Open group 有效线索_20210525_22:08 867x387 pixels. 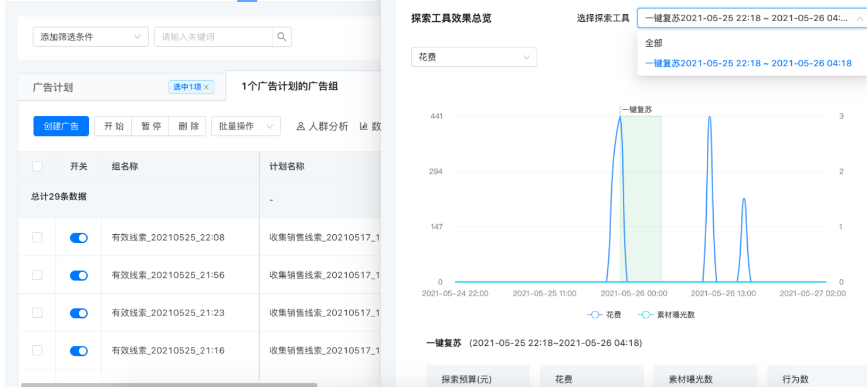coord(168,238)
